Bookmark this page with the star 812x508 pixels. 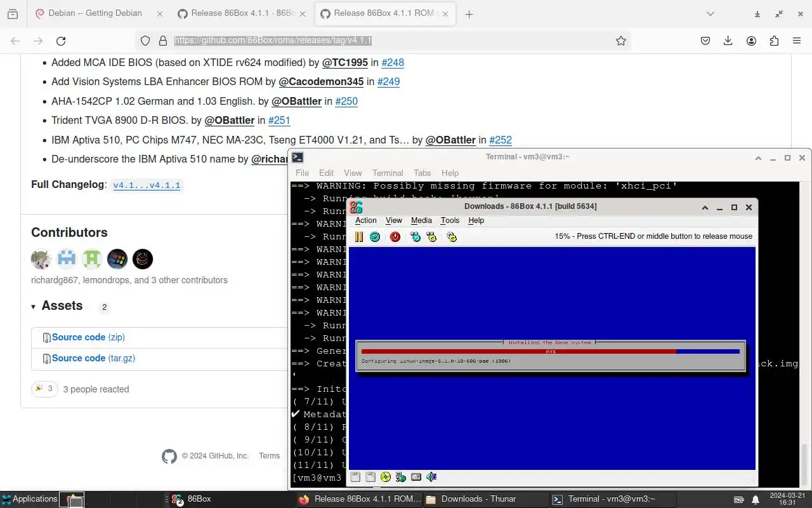click(621, 41)
